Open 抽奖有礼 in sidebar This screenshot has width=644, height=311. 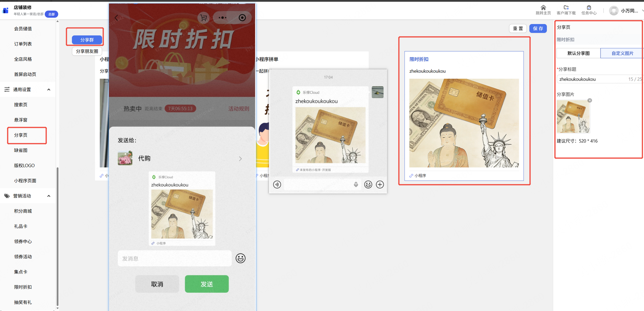click(23, 302)
